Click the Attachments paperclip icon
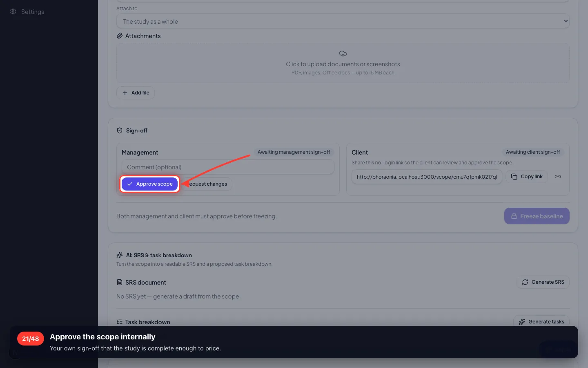 coord(120,36)
